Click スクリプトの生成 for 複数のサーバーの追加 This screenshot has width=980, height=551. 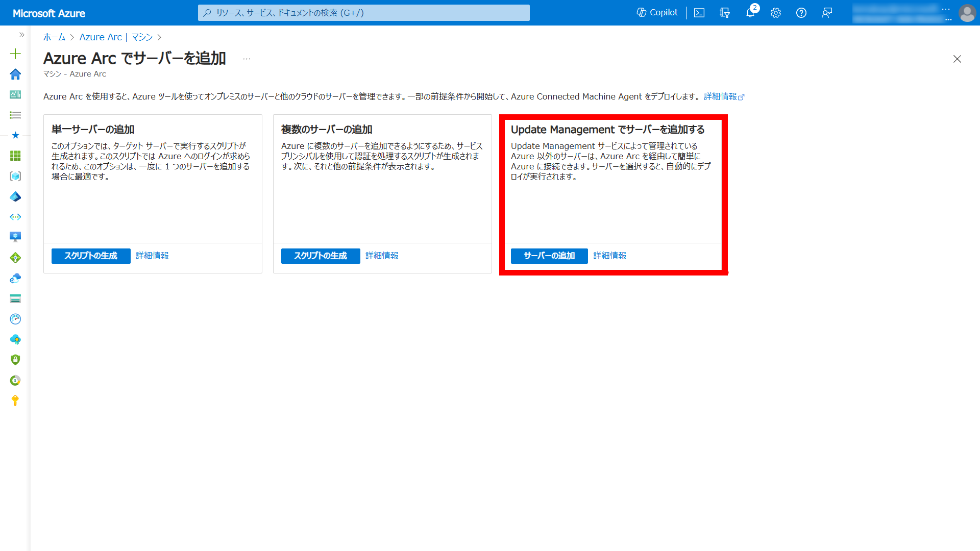tap(321, 256)
